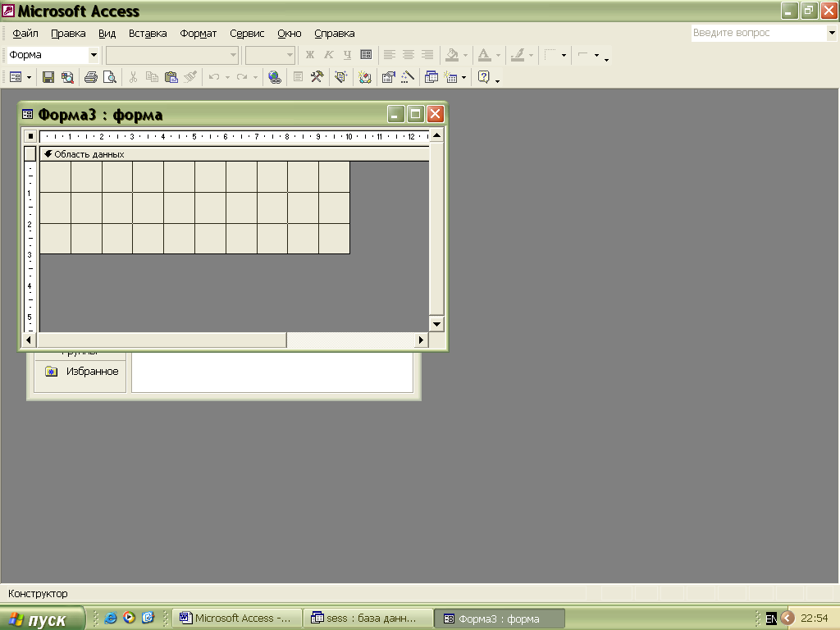Open the Code editor icon
840x630 pixels.
point(365,77)
